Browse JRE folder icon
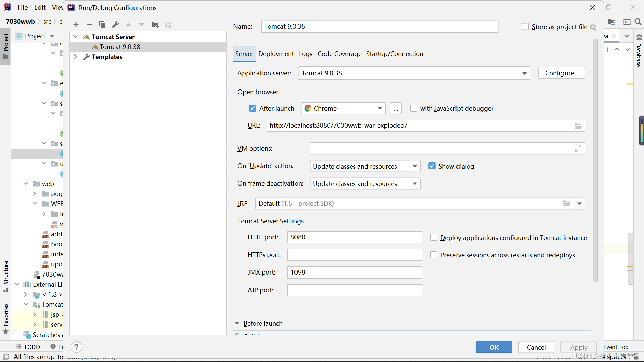This screenshot has height=362, width=644. point(567,203)
